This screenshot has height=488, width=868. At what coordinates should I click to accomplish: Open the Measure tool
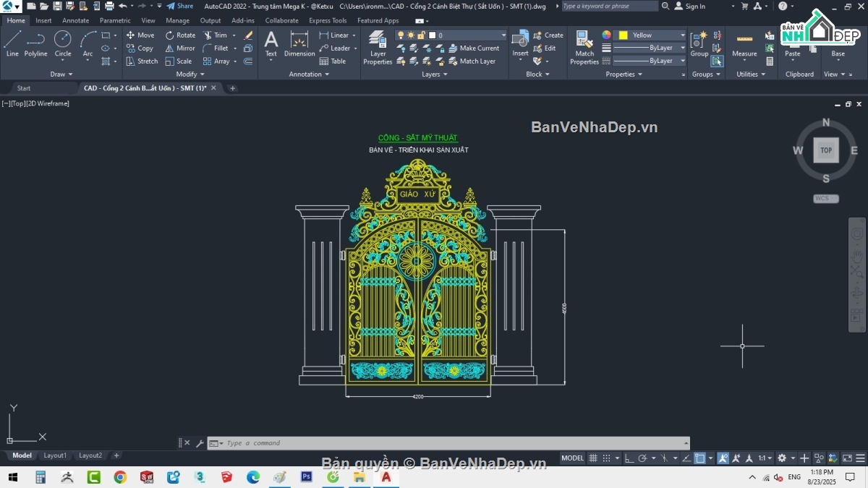[x=744, y=46]
